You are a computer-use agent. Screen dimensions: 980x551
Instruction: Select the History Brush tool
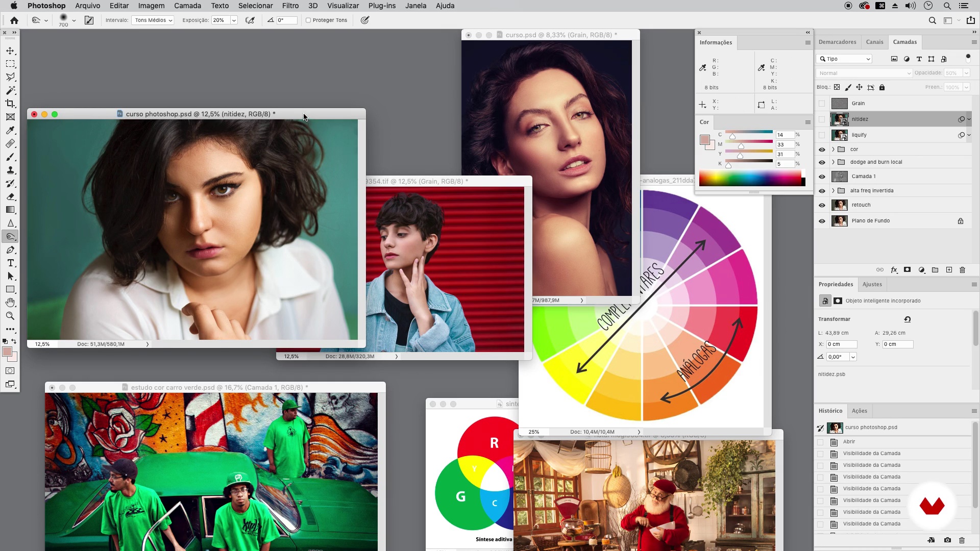[10, 184]
